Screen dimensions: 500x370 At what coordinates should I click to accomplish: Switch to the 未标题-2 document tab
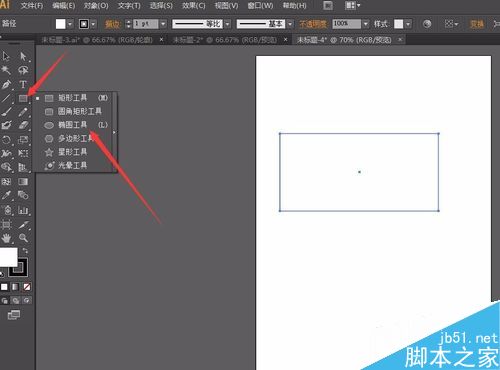click(x=225, y=40)
